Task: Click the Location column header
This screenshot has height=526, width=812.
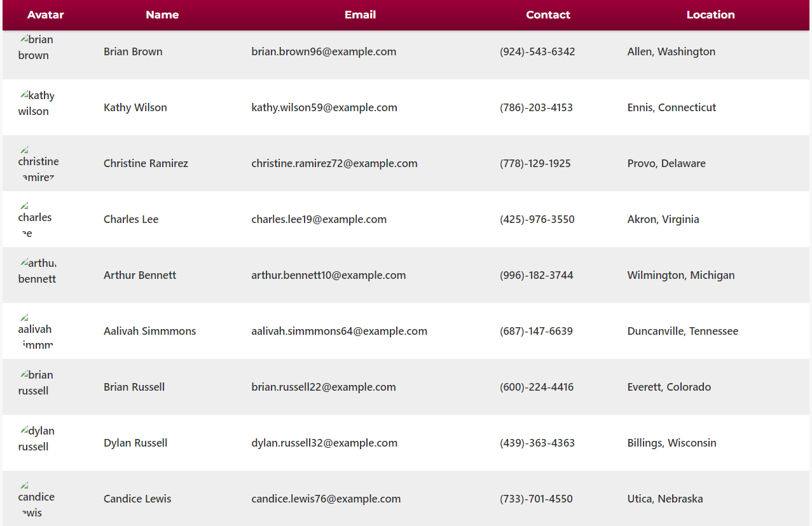Action: tap(711, 15)
